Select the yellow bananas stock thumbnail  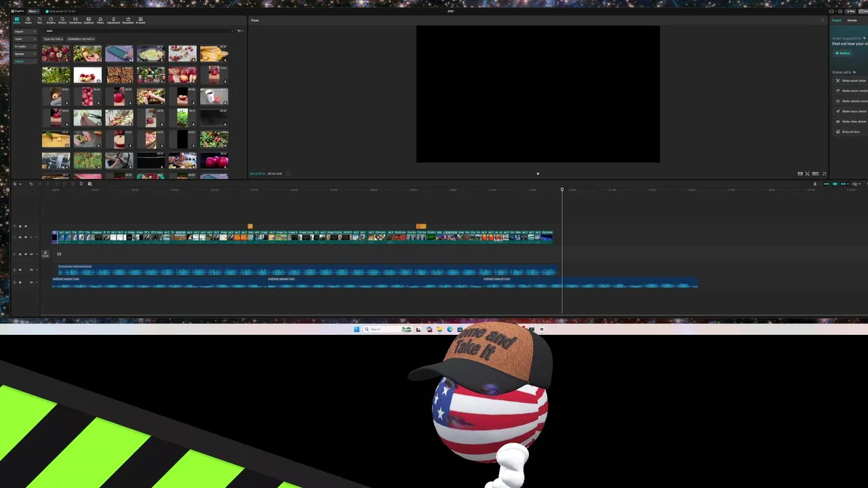(214, 53)
